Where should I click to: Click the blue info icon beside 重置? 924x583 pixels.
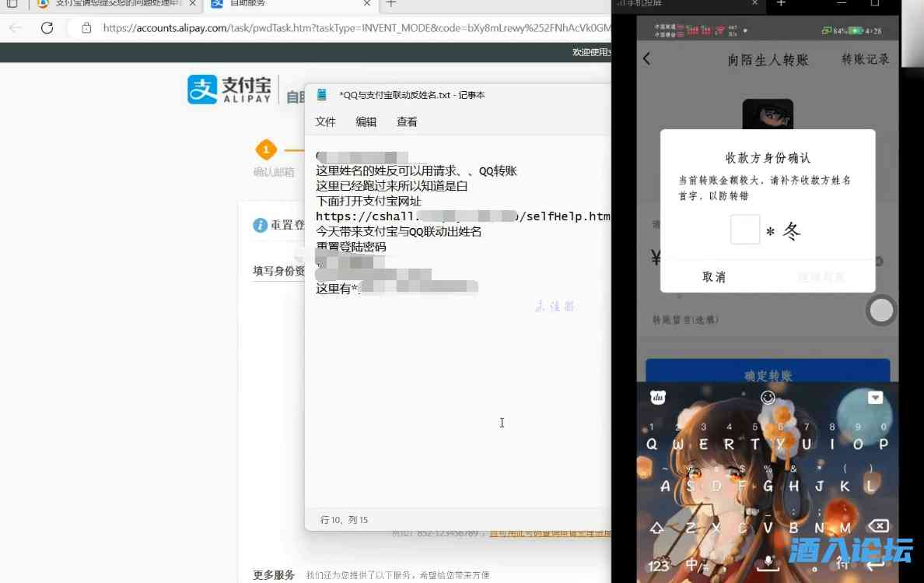coord(260,225)
